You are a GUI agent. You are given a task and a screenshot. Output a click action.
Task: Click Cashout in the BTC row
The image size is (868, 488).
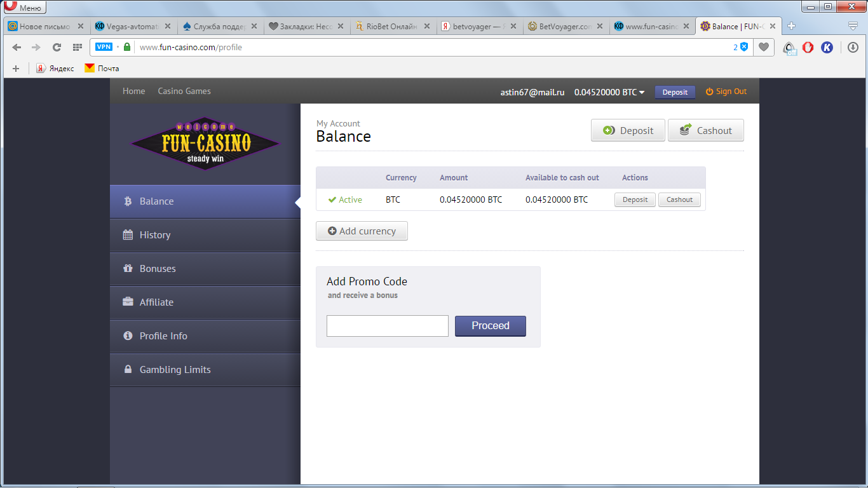pyautogui.click(x=679, y=200)
